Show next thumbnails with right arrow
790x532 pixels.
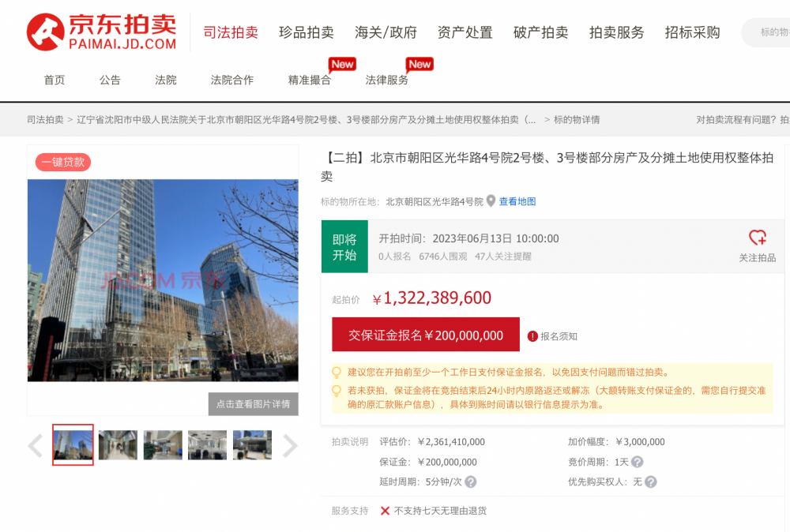290,445
